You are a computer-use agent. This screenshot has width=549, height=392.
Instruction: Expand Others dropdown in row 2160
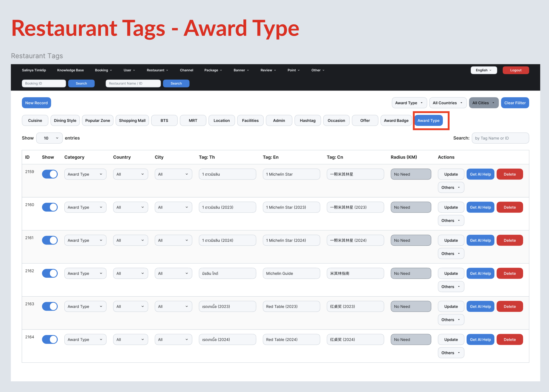(x=450, y=221)
